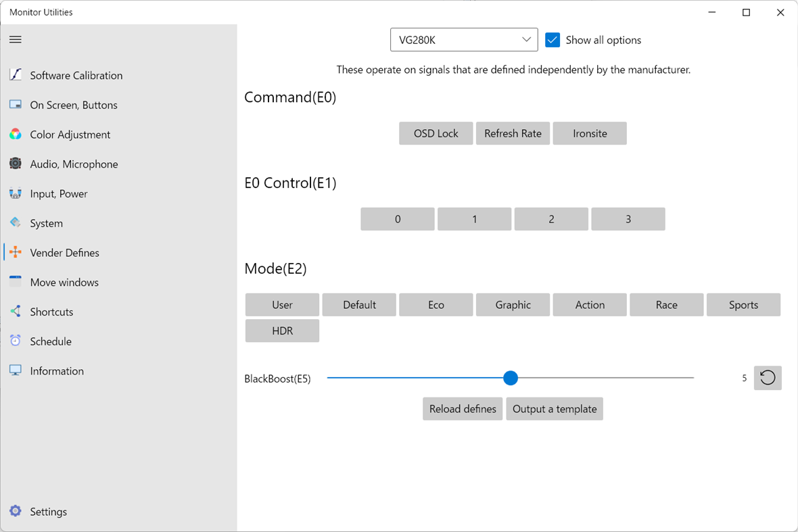798x532 pixels.
Task: Open the Settings gear icon
Action: tap(16, 512)
